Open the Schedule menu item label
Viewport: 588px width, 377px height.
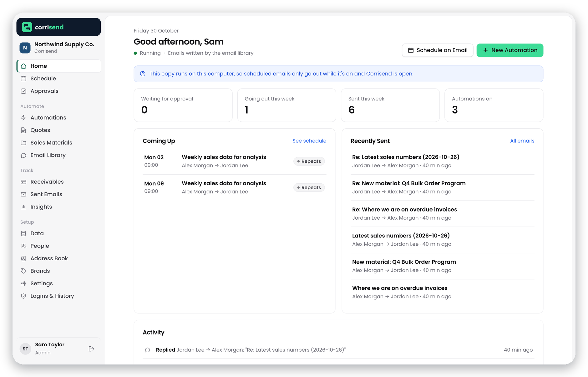43,79
